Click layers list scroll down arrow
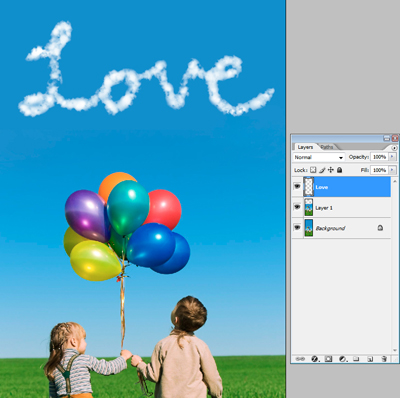The image size is (400, 398). [x=395, y=350]
